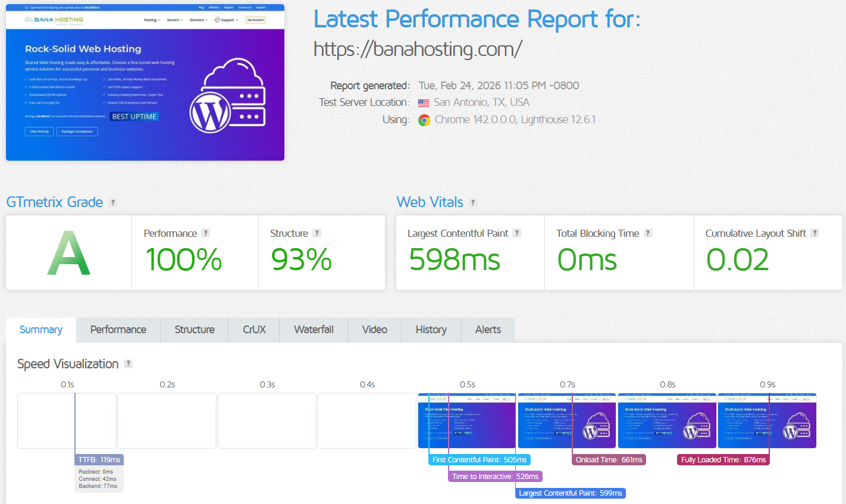Click the San Antonio, TX, USA text
Viewport: 846px width, 504px height.
[x=481, y=102]
